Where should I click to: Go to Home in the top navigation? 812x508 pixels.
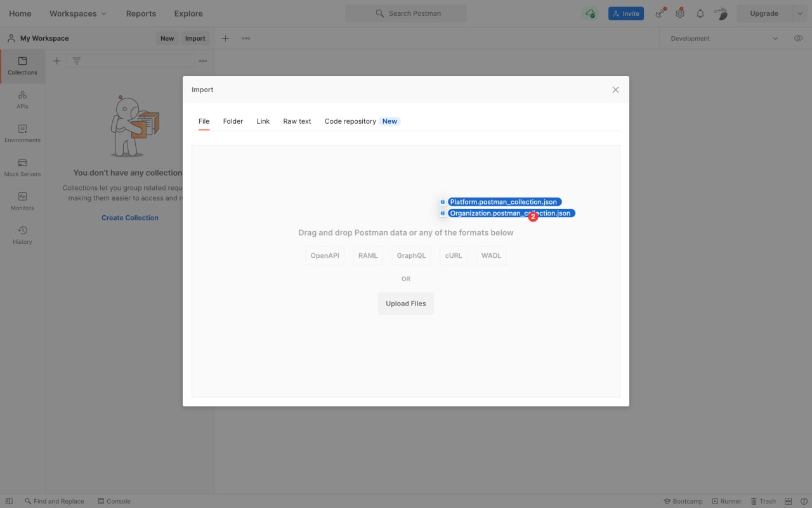[x=20, y=13]
